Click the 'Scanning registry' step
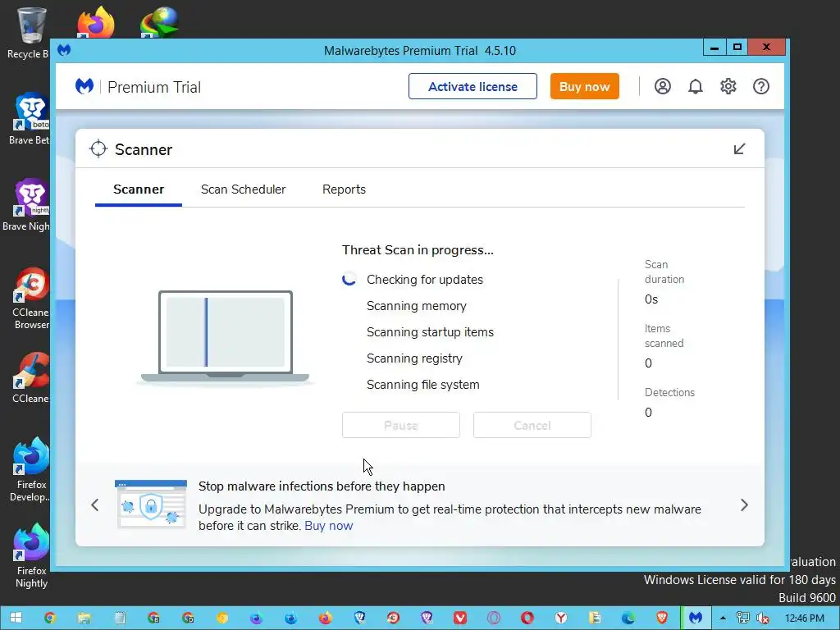Image resolution: width=840 pixels, height=630 pixels. [414, 358]
